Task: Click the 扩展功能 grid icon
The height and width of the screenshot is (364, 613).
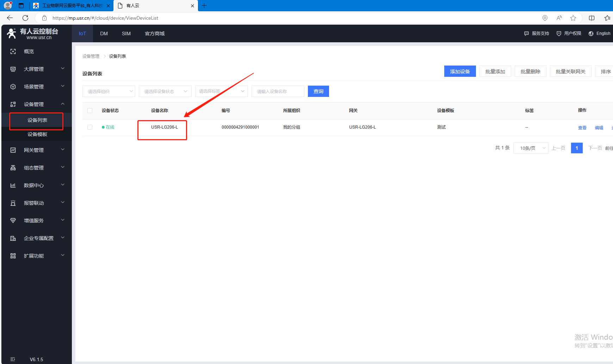Action: pyautogui.click(x=13, y=256)
